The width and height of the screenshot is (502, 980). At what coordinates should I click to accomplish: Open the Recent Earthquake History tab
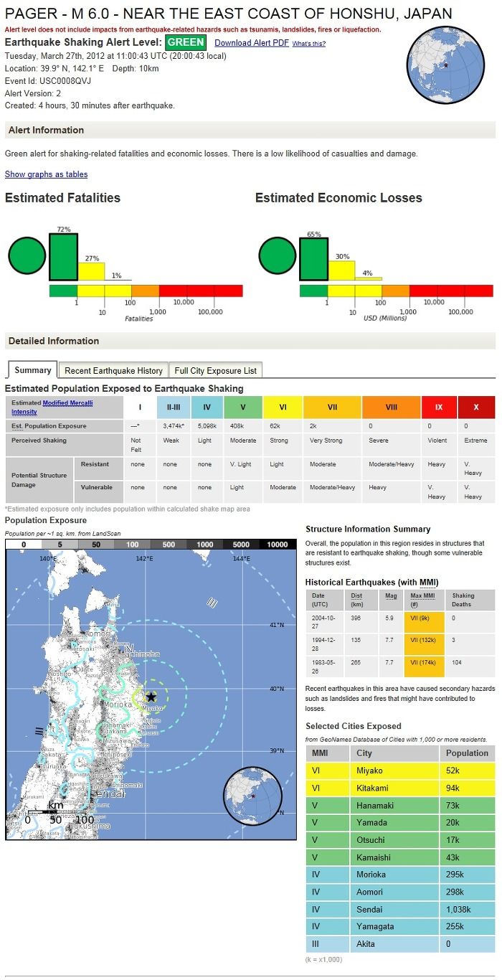(x=113, y=371)
